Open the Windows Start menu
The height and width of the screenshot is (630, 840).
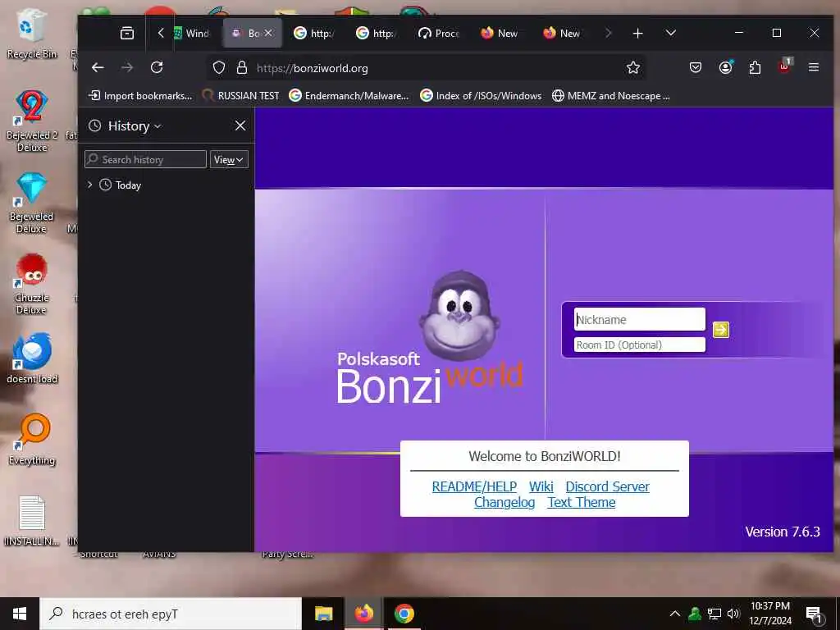20,614
